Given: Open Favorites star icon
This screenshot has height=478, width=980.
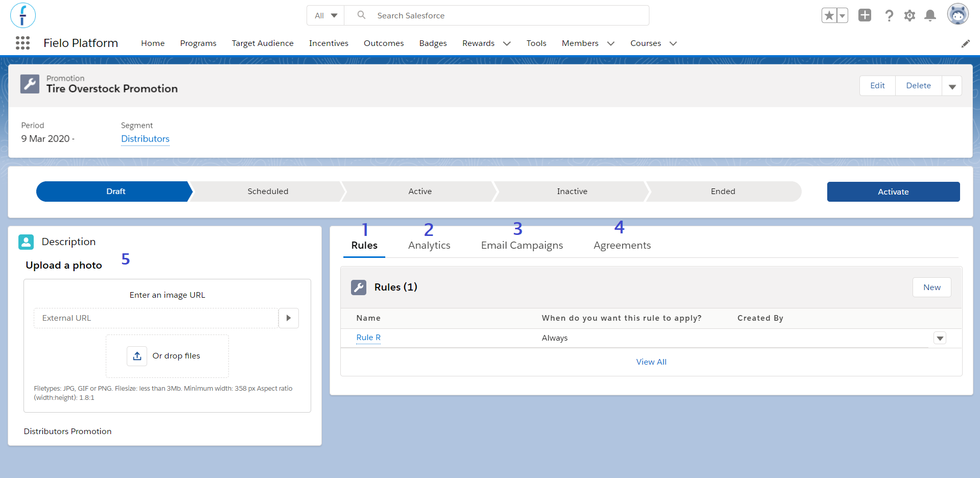Looking at the screenshot, I should point(829,16).
